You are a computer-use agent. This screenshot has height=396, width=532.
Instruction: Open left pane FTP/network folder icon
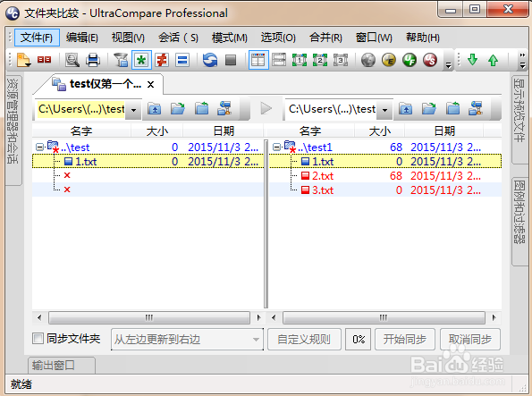[x=224, y=109]
